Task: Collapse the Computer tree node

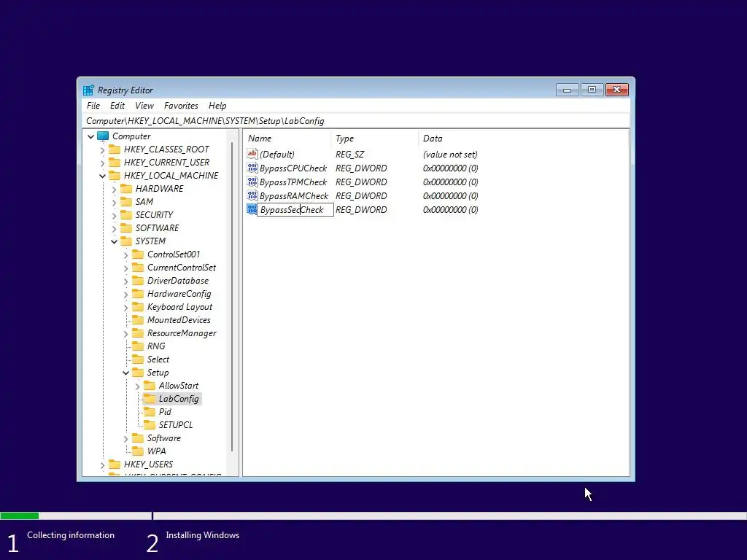Action: tap(91, 136)
